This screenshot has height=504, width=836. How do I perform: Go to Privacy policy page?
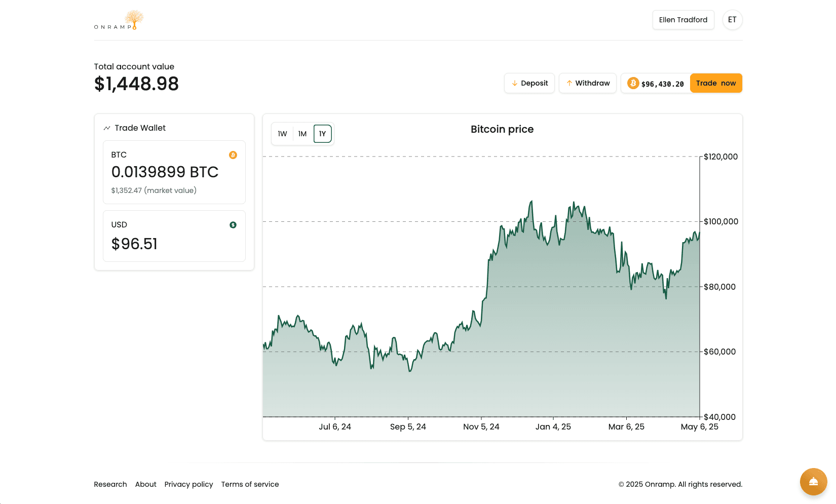(188, 484)
